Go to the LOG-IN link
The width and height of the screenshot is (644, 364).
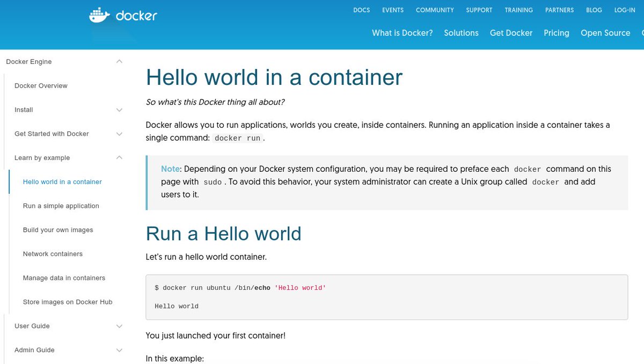[625, 10]
